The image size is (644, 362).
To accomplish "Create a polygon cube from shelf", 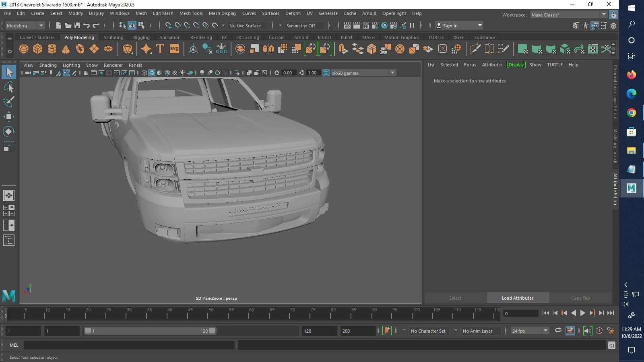I will pyautogui.click(x=38, y=49).
